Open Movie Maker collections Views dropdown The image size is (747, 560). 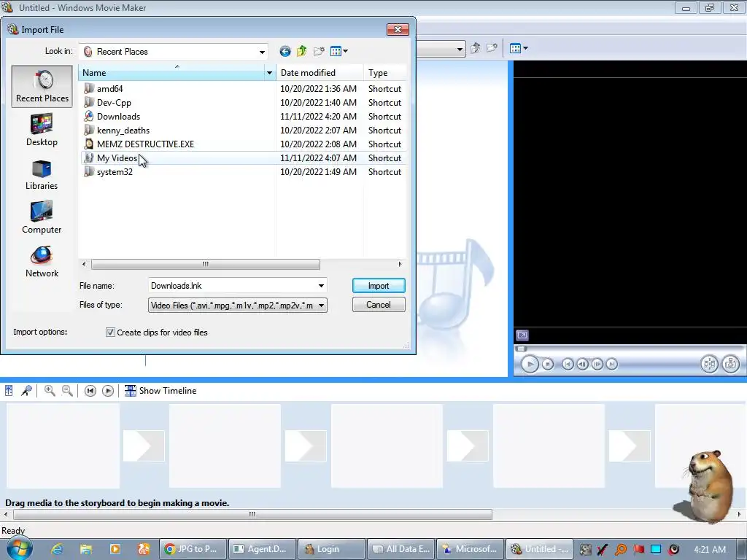coord(519,48)
